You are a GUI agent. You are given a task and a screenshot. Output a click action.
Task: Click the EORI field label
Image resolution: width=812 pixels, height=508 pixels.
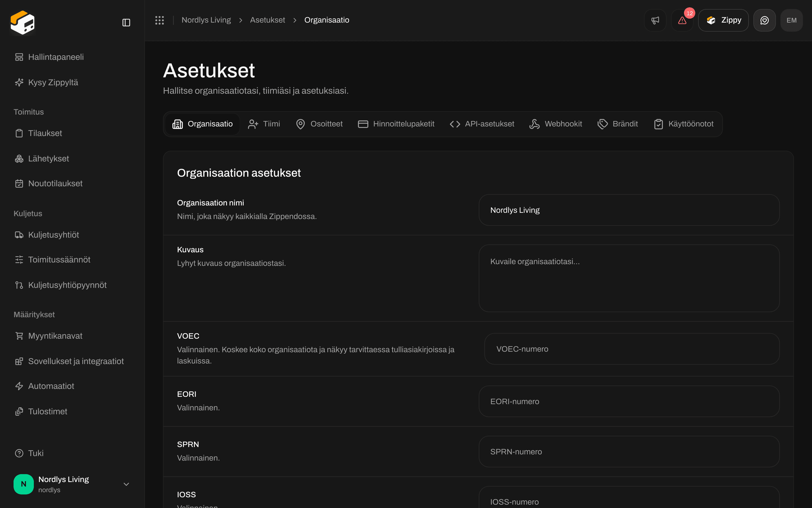coord(187,394)
